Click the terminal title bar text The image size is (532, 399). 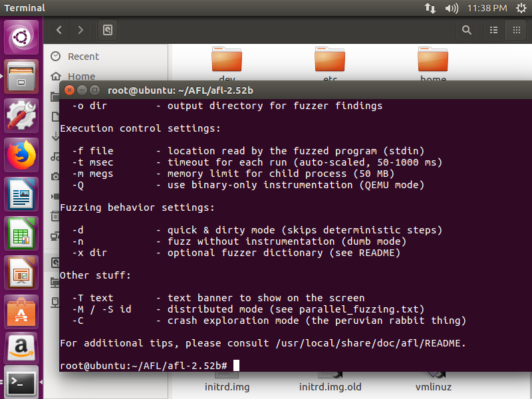180,90
